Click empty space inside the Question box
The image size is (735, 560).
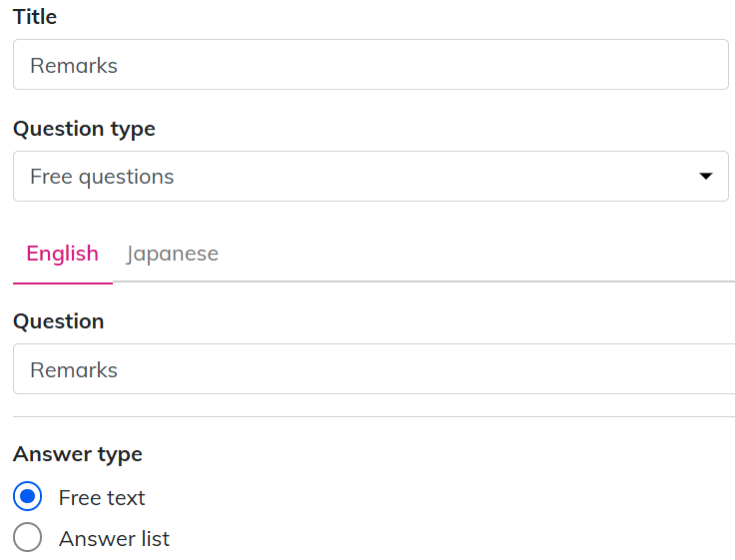pyautogui.click(x=449, y=369)
